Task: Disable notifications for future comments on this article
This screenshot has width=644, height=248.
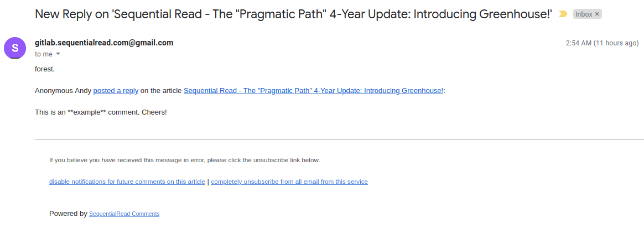Action: pos(127,182)
